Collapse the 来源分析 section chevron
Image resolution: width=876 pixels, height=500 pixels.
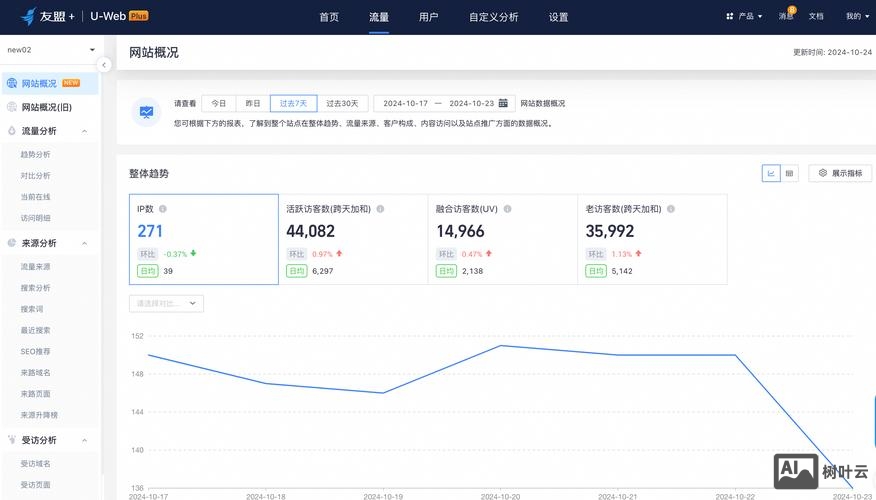click(x=84, y=244)
